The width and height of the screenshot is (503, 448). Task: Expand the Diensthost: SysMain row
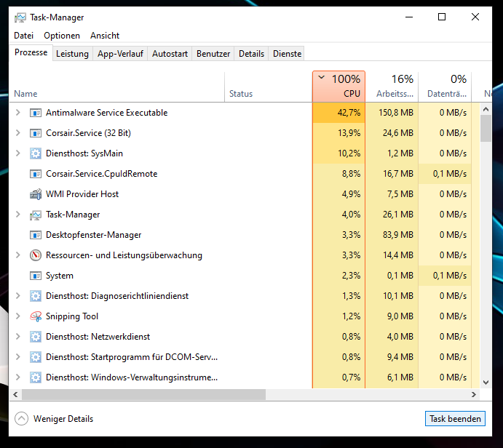[x=18, y=153]
